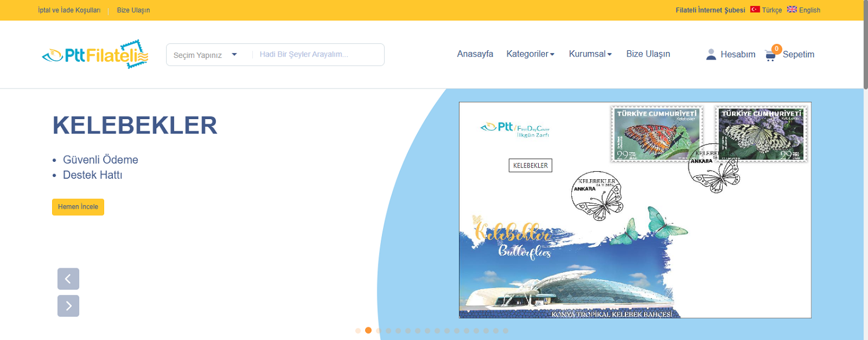Image resolution: width=868 pixels, height=340 pixels.
Task: Open the shopping cart icon
Action: pyautogui.click(x=770, y=56)
